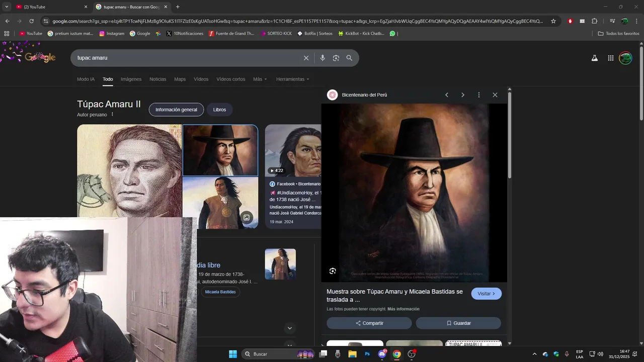
Task: Open the volume control in system tray
Action: coord(600,354)
